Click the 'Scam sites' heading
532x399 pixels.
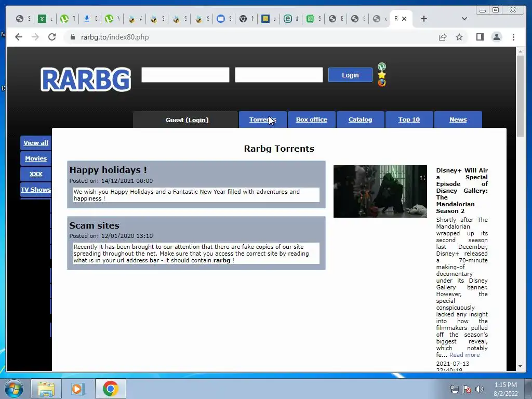pyautogui.click(x=95, y=225)
